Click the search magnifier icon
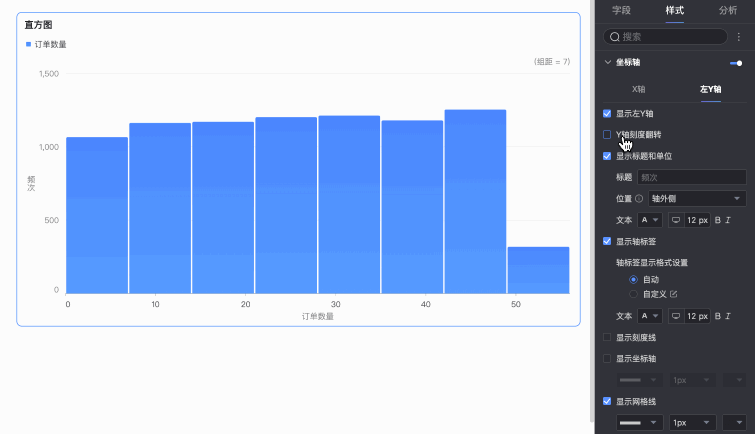This screenshot has height=434, width=755. pos(614,37)
